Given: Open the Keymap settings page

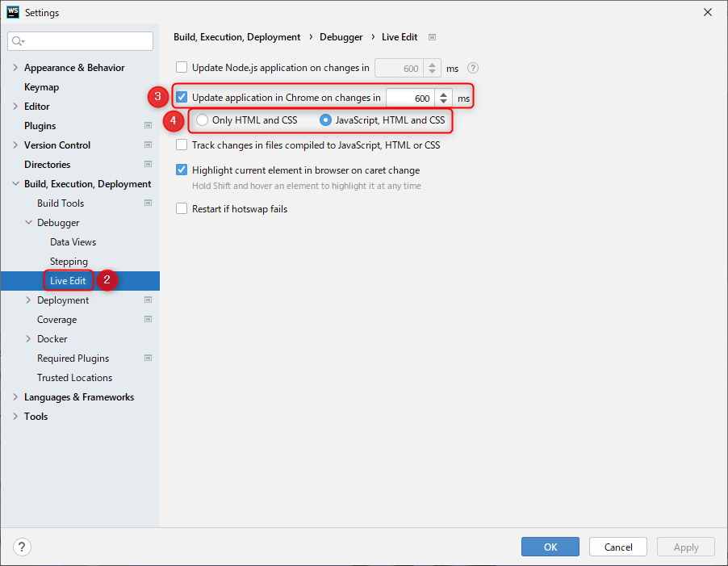Looking at the screenshot, I should [42, 87].
